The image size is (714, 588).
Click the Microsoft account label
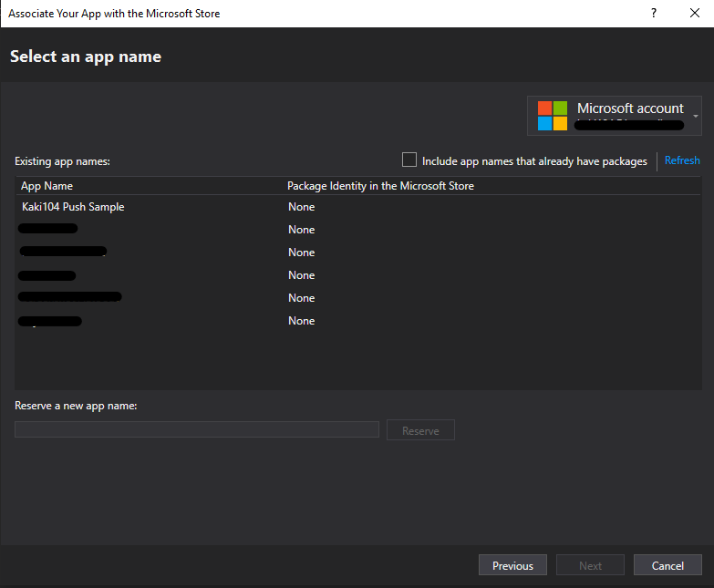(x=630, y=108)
